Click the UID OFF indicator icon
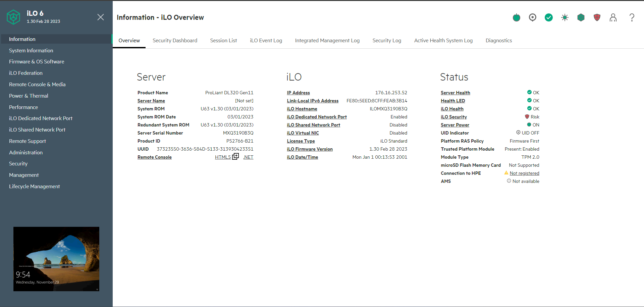The height and width of the screenshot is (307, 644). coord(518,133)
